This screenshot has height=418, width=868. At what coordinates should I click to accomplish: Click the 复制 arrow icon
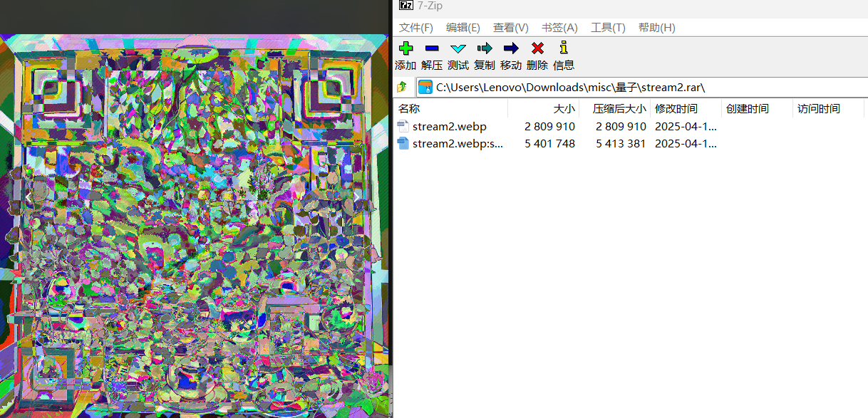click(x=485, y=48)
